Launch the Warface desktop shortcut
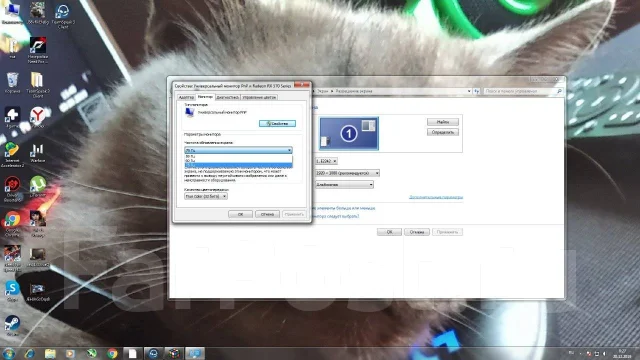640x360 pixels. pos(38,153)
